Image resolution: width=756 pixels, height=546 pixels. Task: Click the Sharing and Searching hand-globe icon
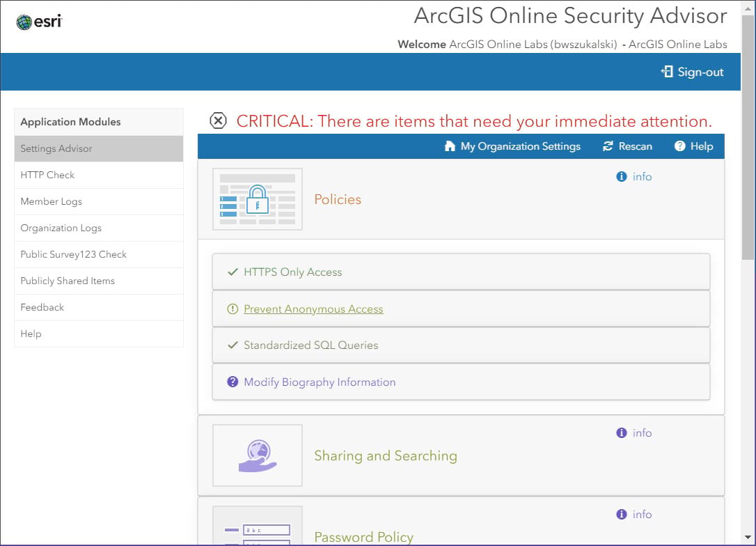tap(258, 455)
